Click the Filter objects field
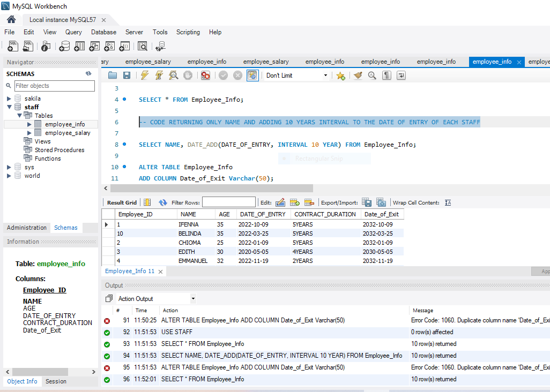This screenshot has width=550, height=392. 54,86
